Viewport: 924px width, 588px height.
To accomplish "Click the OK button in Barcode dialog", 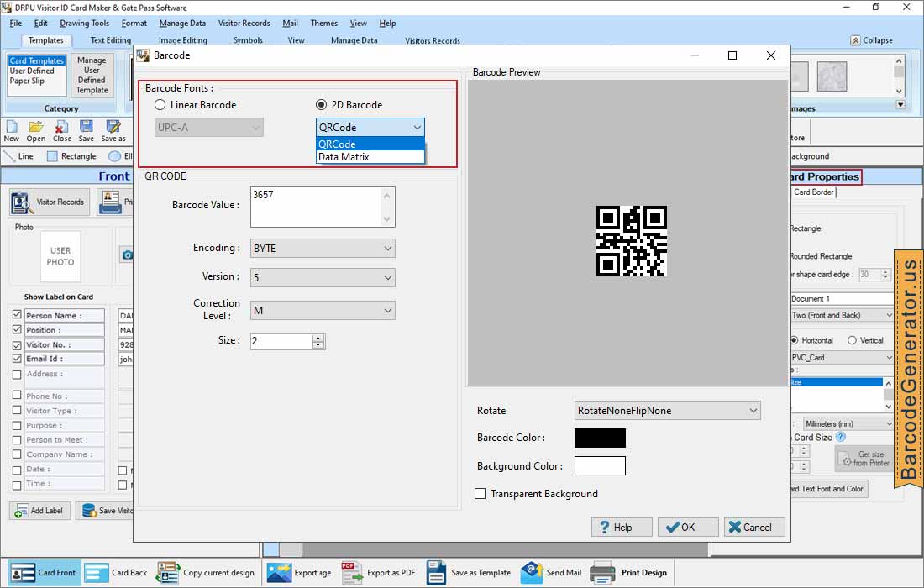I will [x=688, y=528].
